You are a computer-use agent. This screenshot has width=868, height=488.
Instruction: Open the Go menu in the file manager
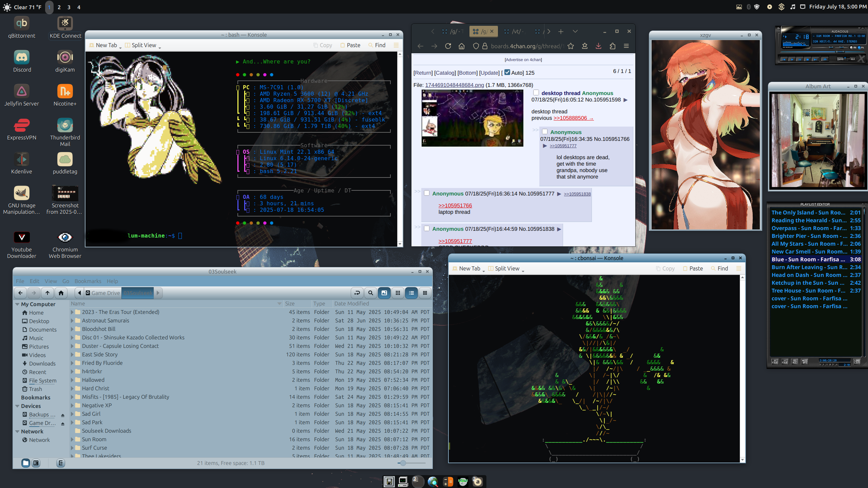coord(66,281)
